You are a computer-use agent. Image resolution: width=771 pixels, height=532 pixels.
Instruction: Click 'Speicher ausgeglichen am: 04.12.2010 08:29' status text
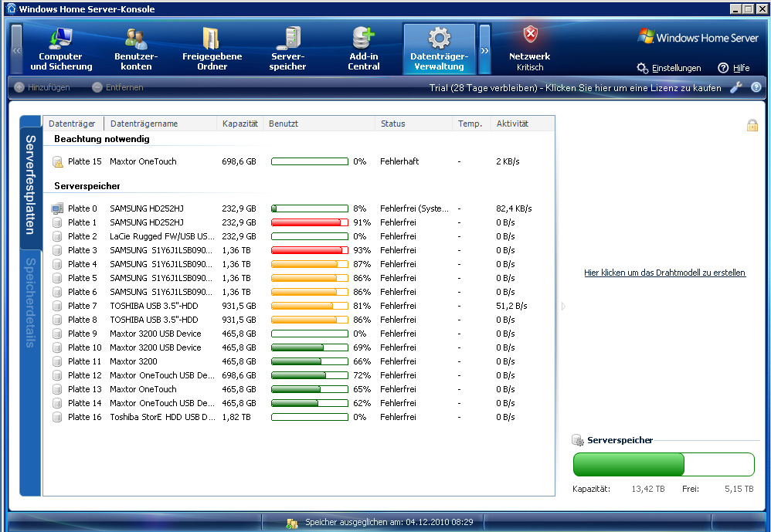[x=389, y=522]
